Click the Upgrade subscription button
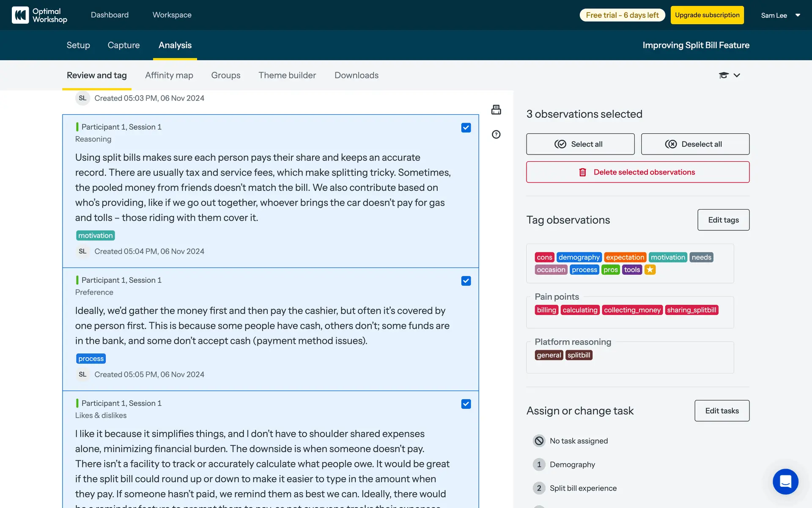Image resolution: width=812 pixels, height=508 pixels. [707, 15]
